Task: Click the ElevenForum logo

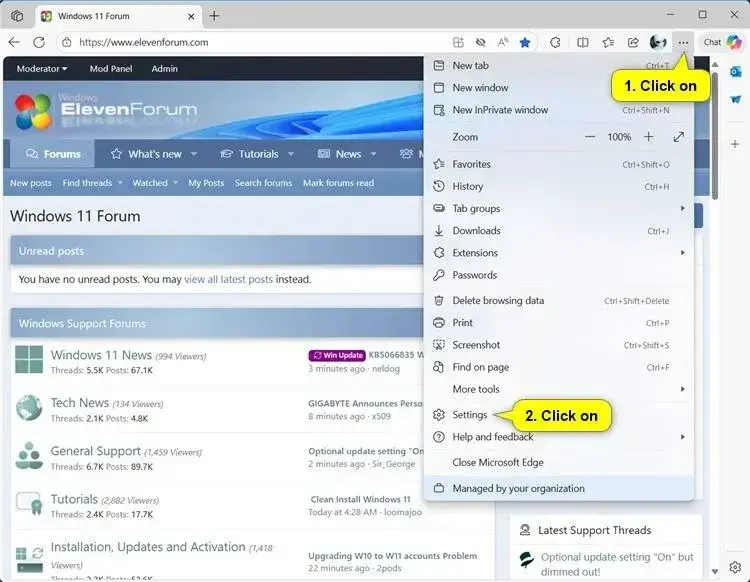Action: click(x=106, y=111)
